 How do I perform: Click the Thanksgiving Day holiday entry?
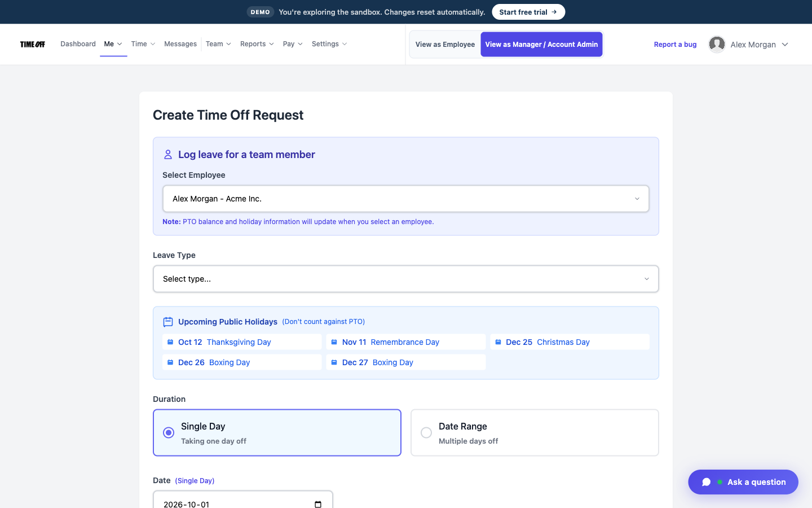[242, 342]
